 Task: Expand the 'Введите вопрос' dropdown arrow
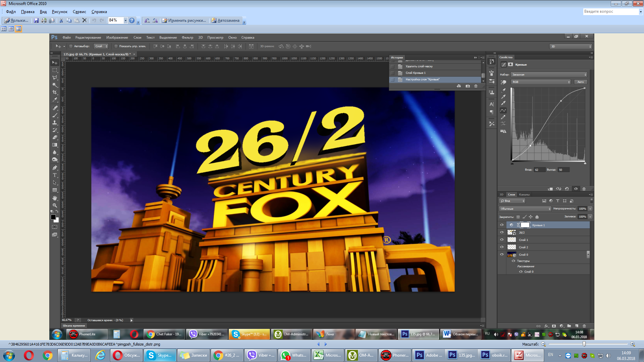tap(640, 12)
